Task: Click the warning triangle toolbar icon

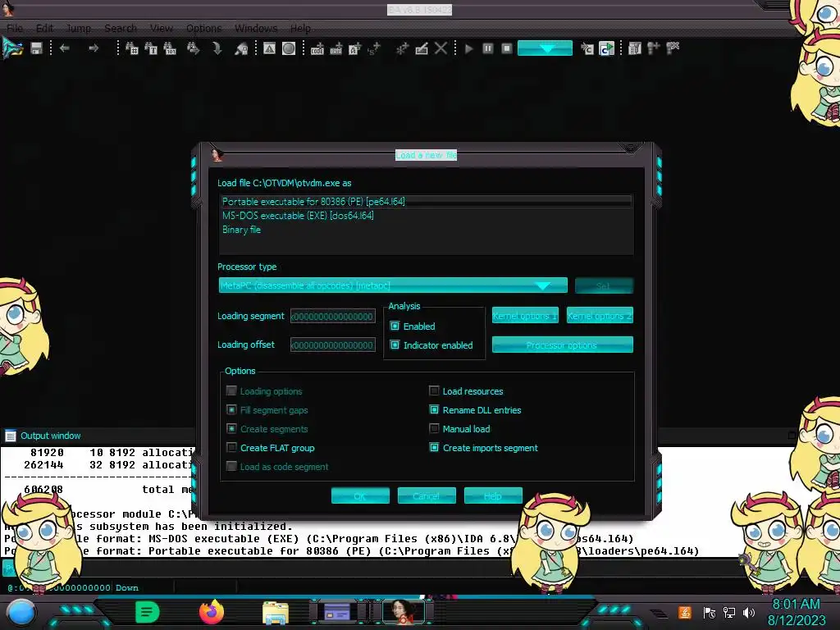Action: (x=269, y=48)
